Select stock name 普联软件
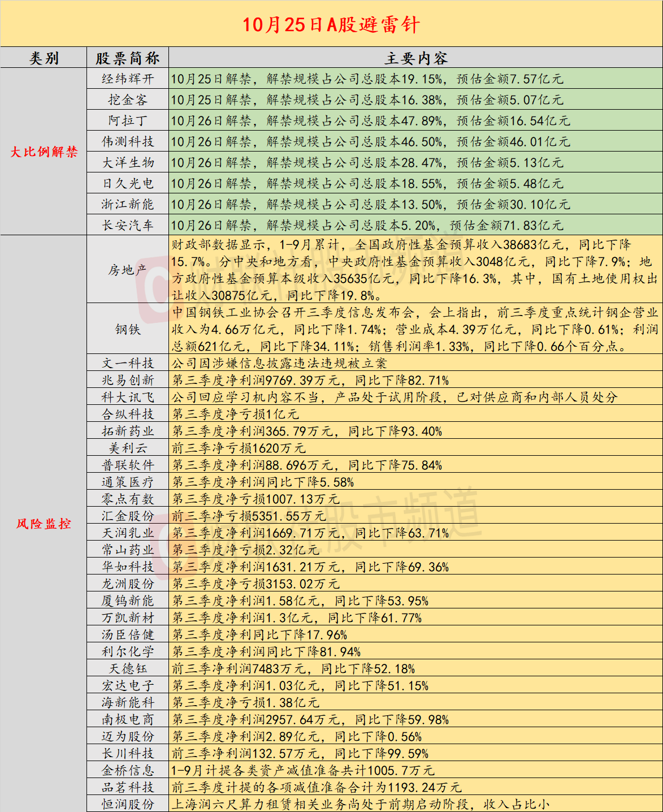 pyautogui.click(x=128, y=465)
